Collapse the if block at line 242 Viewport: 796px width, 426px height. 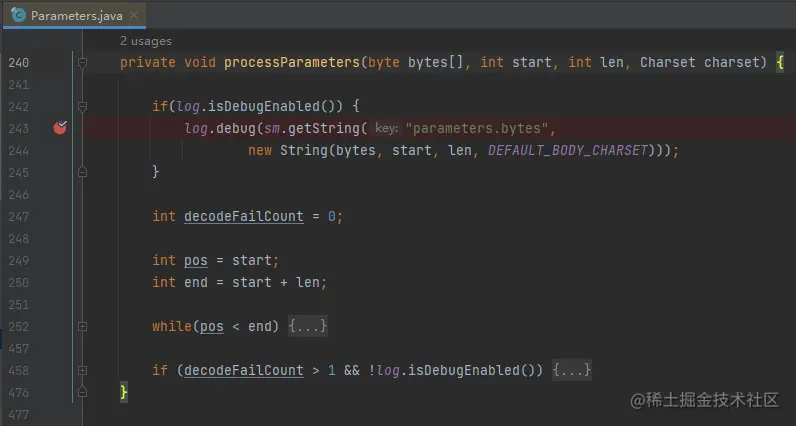82,106
